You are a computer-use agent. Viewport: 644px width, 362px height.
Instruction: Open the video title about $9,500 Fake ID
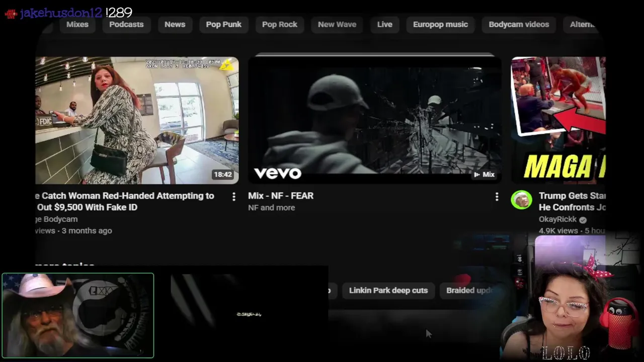125,202
